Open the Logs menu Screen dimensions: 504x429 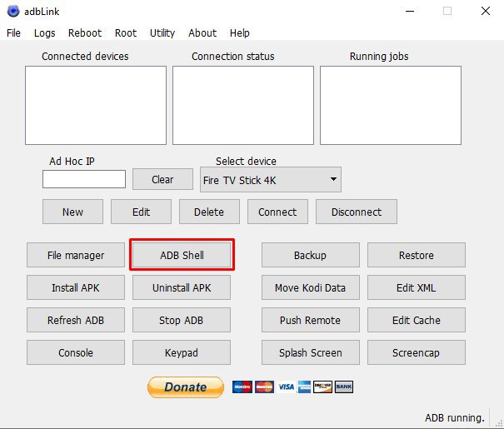(x=45, y=33)
